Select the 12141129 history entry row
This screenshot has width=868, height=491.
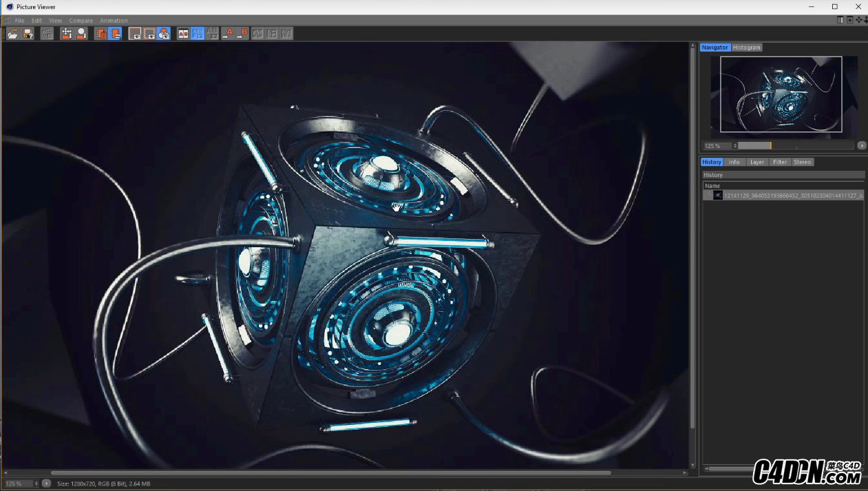[x=783, y=196]
